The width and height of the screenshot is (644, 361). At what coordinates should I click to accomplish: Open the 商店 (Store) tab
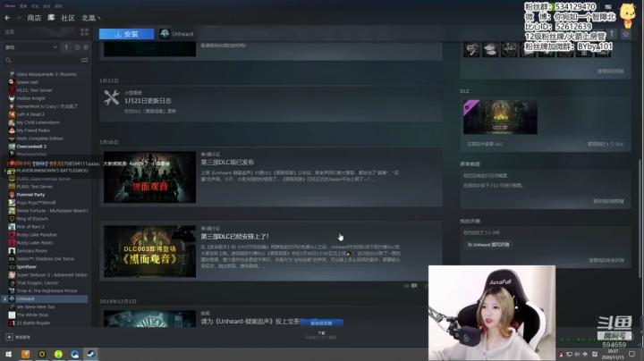click(34, 18)
